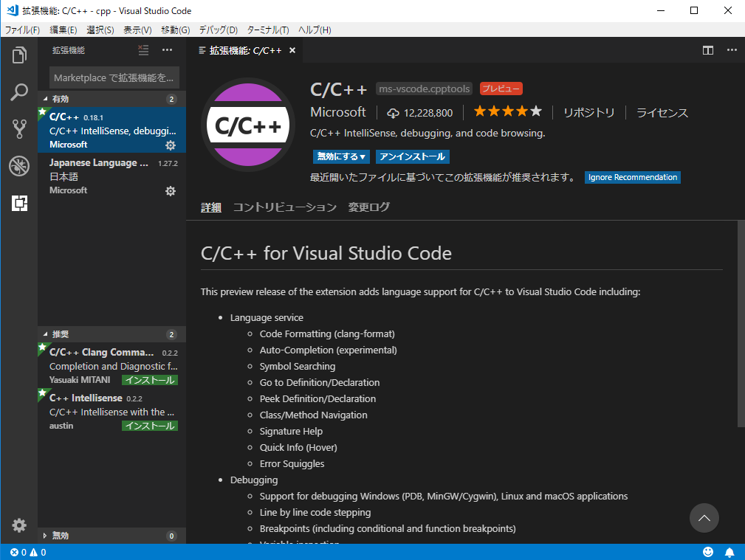This screenshot has height=560, width=745.
Task: Open the 表示(V) menu
Action: 137,30
